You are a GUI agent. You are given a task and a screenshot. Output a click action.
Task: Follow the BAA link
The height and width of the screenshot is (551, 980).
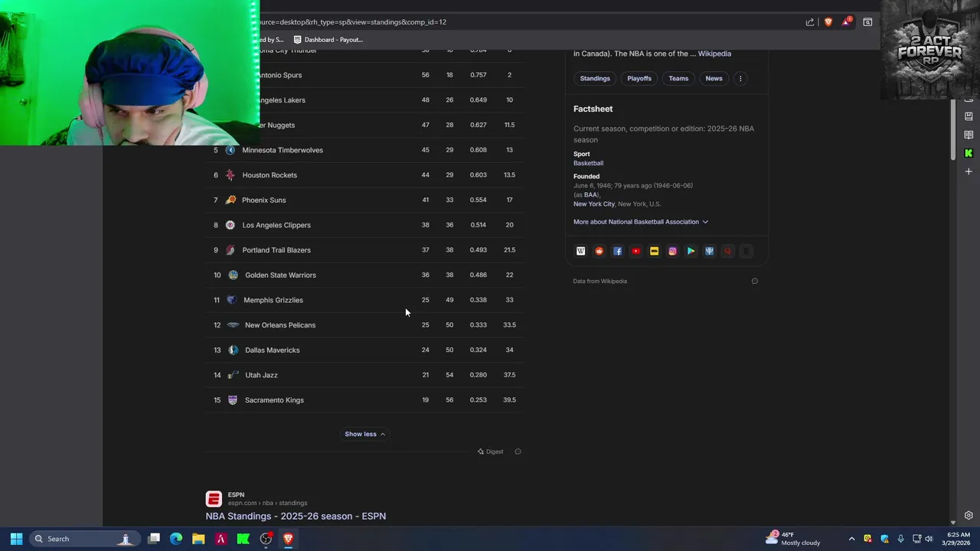tap(591, 194)
